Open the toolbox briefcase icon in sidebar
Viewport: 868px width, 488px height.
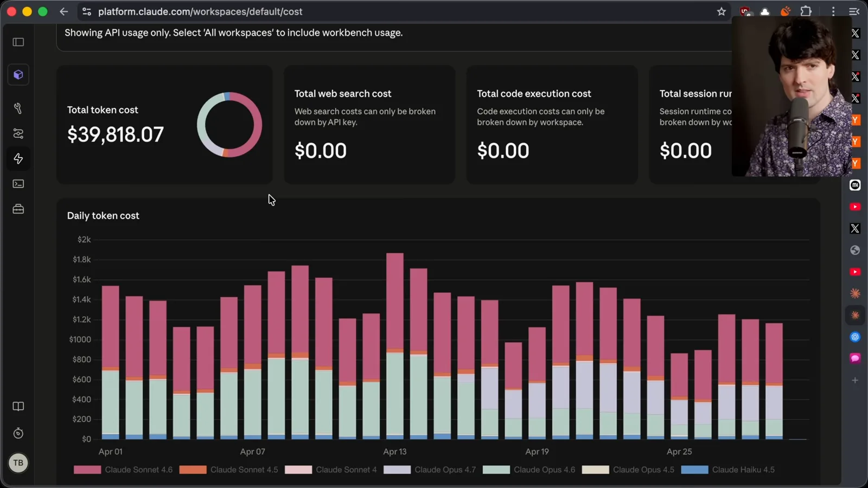[18, 209]
